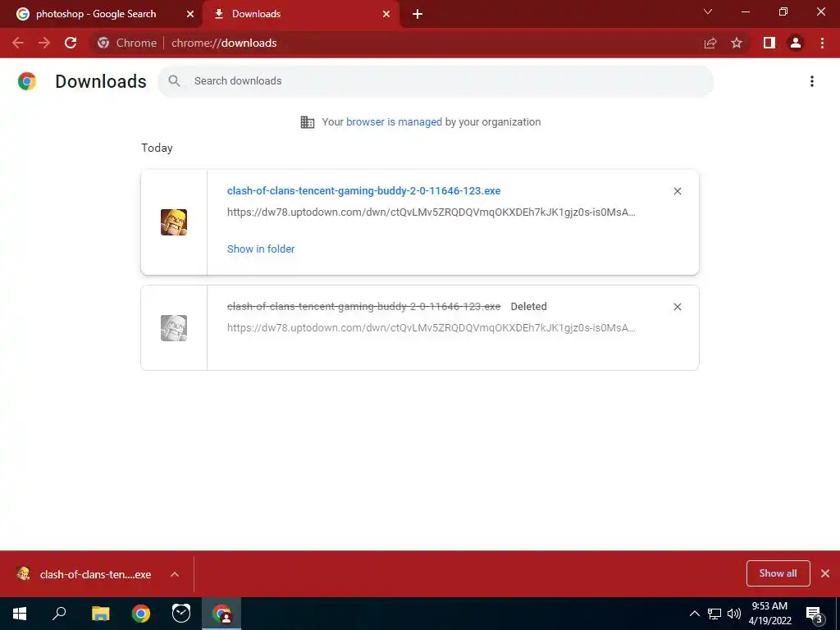This screenshot has height=630, width=840.
Task: Open Chrome's three-dot menu in toolbar
Action: pyautogui.click(x=822, y=43)
